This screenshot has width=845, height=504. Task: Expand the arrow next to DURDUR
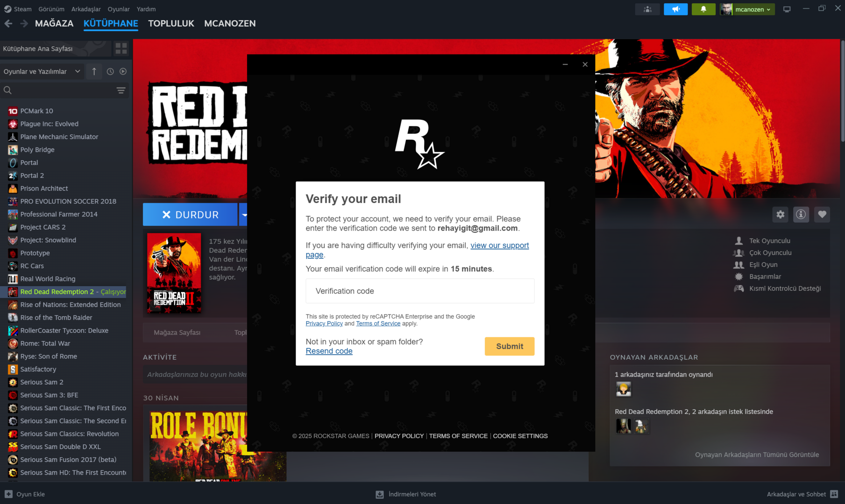[243, 215]
